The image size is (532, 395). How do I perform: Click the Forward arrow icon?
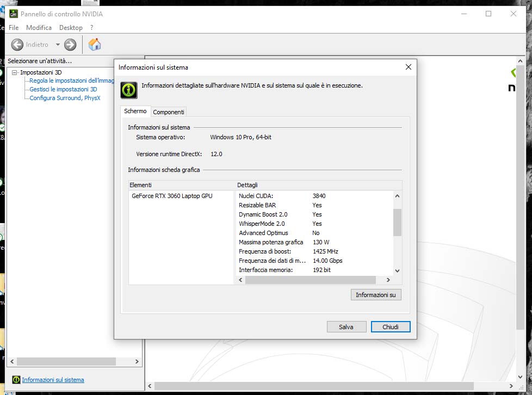(x=70, y=45)
